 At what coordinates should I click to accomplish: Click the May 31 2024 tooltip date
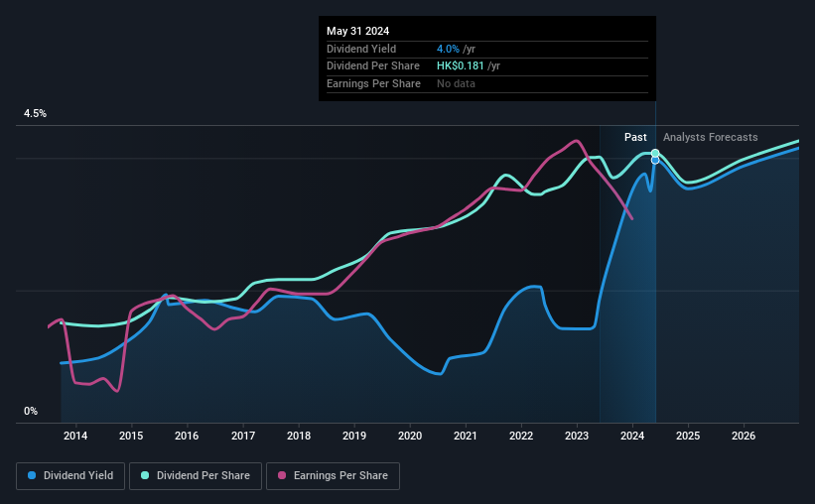point(357,31)
